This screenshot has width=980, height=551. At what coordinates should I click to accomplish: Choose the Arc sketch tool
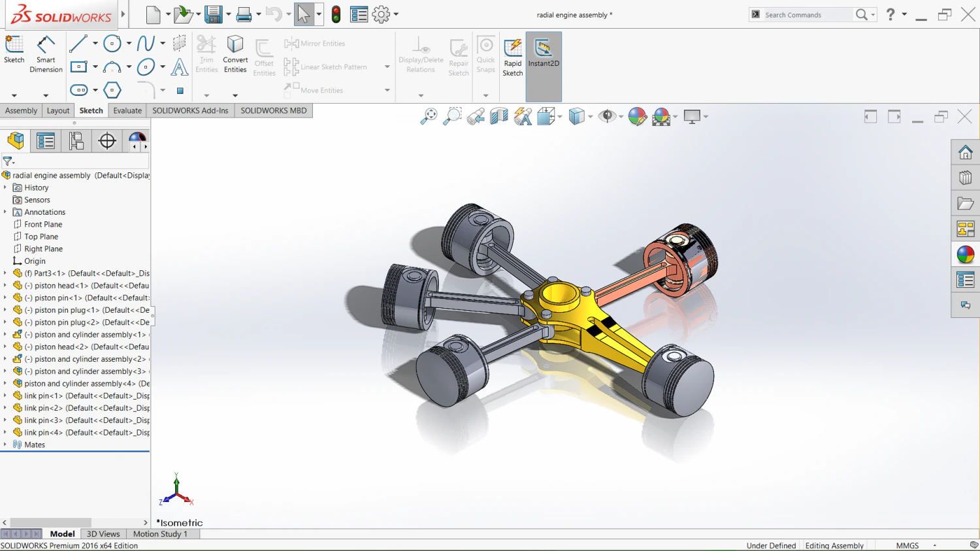pyautogui.click(x=112, y=67)
